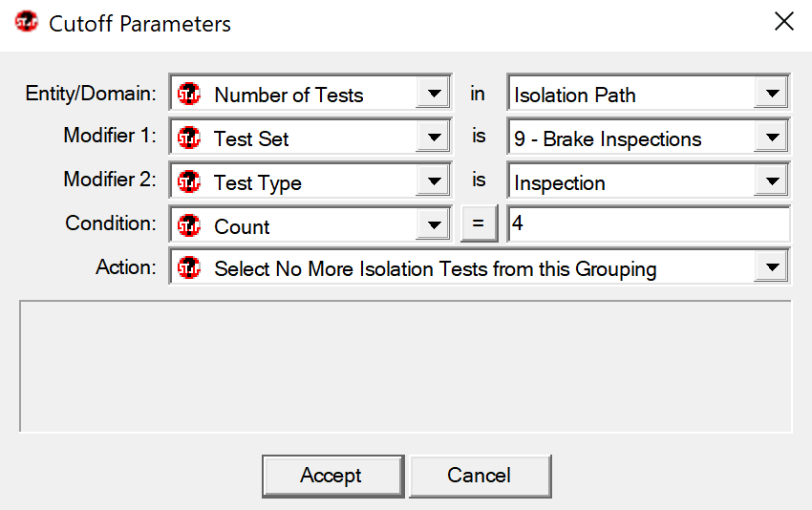Close the Cutoff Parameters dialog
This screenshot has height=510, width=812.
pos(784,22)
